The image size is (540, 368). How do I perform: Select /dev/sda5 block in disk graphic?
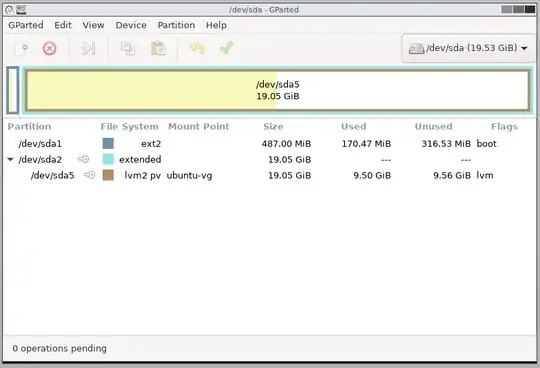(x=278, y=90)
